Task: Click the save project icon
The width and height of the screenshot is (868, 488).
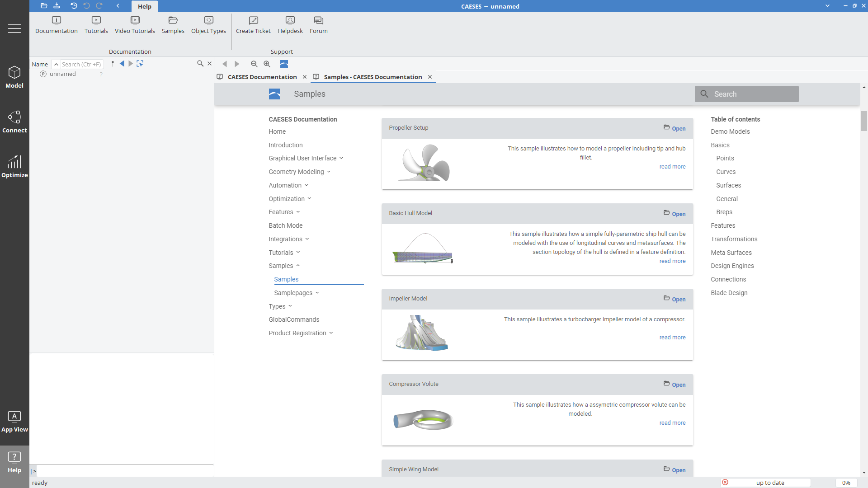Action: (57, 6)
